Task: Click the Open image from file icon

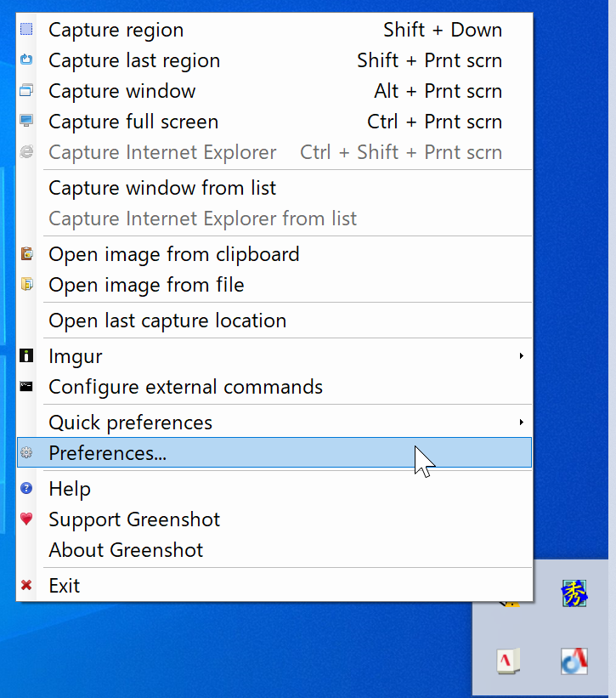Action: (26, 285)
